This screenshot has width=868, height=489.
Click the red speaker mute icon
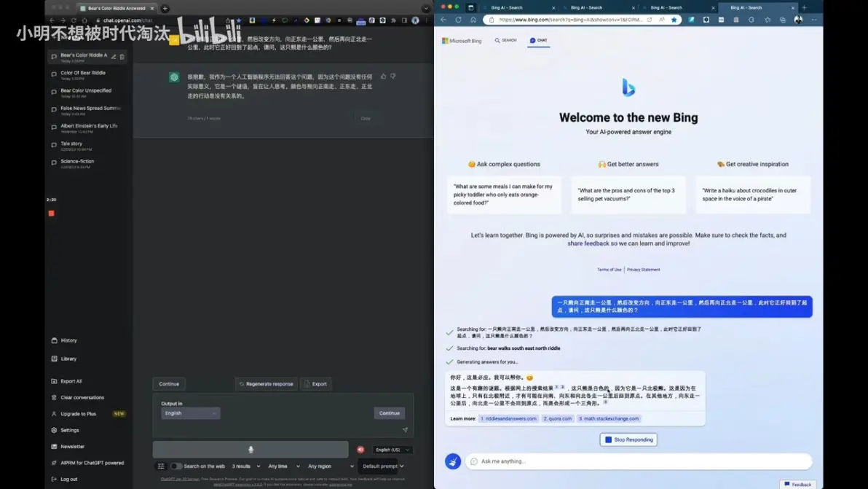coord(361,450)
